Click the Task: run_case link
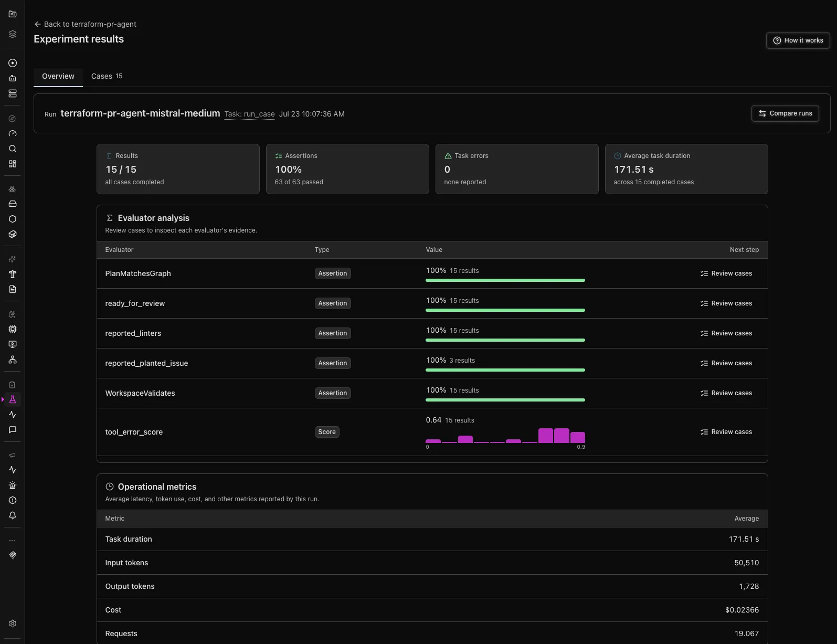Viewport: 837px width, 644px height. click(249, 114)
